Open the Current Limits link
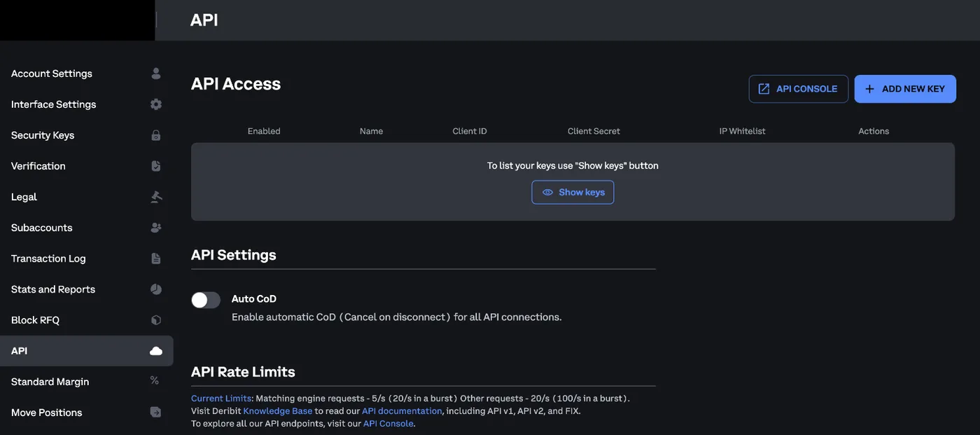The height and width of the screenshot is (435, 980). tap(221, 399)
